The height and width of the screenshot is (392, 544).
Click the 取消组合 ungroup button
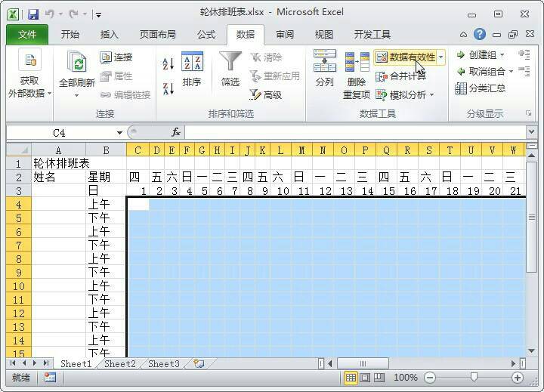(x=481, y=72)
